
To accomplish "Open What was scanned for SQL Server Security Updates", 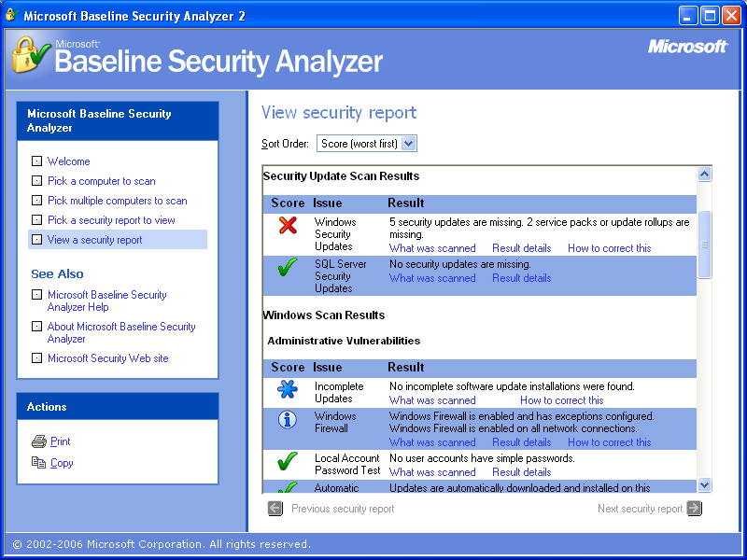I will (432, 278).
